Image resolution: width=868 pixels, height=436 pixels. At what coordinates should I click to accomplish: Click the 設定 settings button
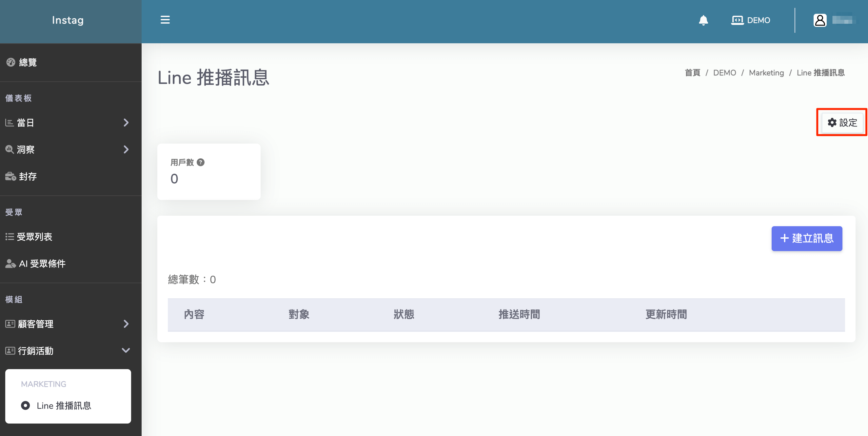click(x=842, y=123)
